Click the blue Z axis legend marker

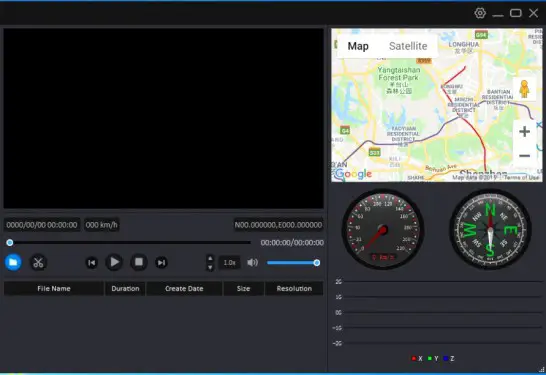[446, 358]
